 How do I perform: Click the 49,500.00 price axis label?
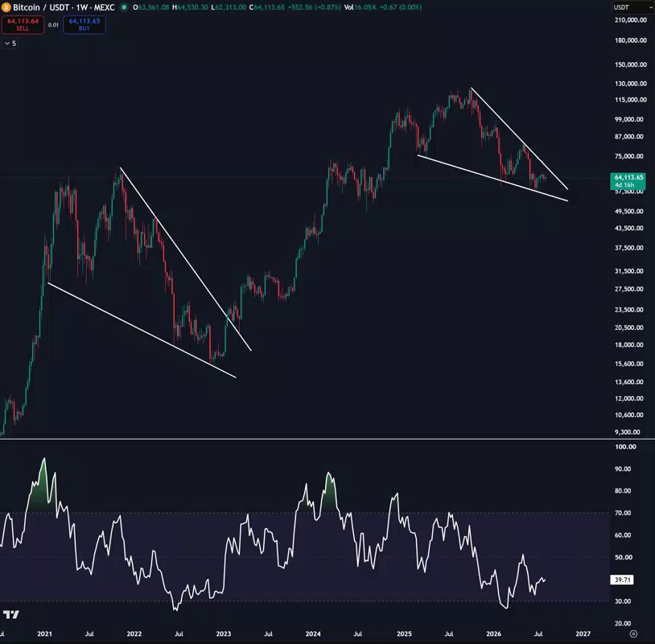click(629, 212)
